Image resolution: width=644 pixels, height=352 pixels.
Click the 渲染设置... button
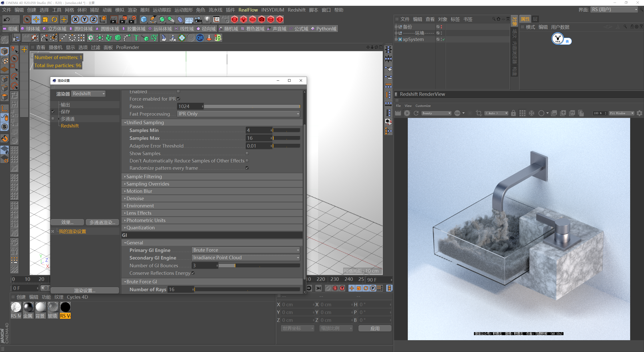pos(85,290)
